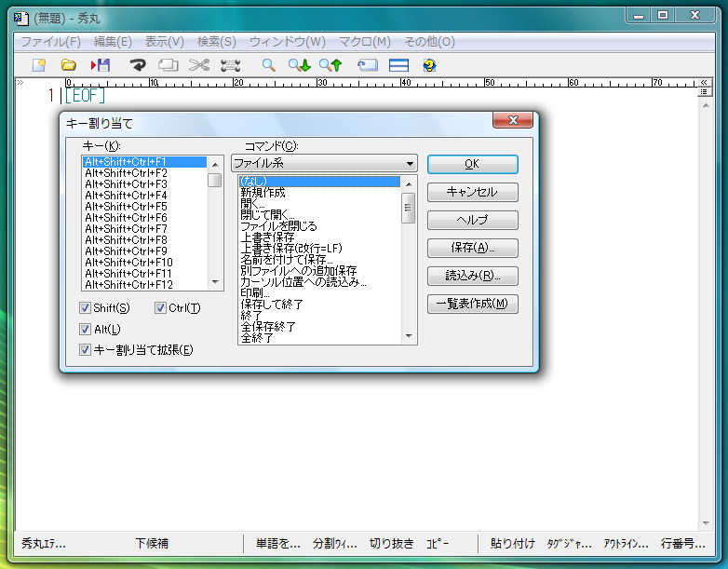The height and width of the screenshot is (569, 728).
Task: Click 下候補 in function key bar
Action: pyautogui.click(x=152, y=544)
